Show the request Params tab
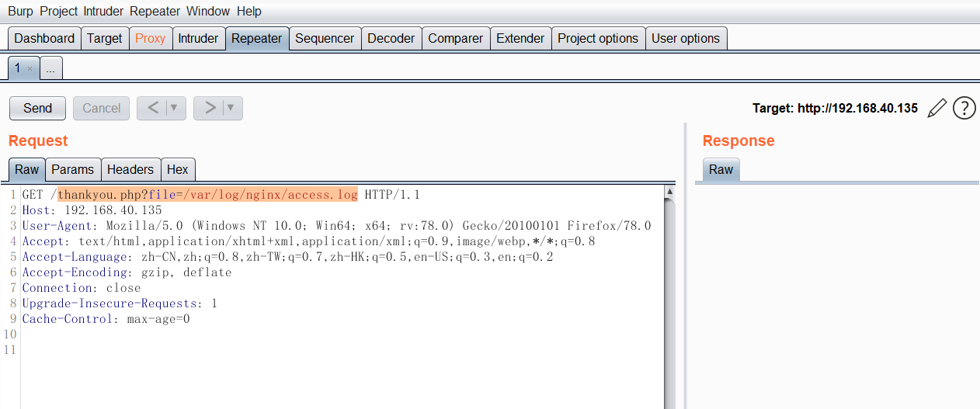This screenshot has width=980, height=409. (x=73, y=169)
